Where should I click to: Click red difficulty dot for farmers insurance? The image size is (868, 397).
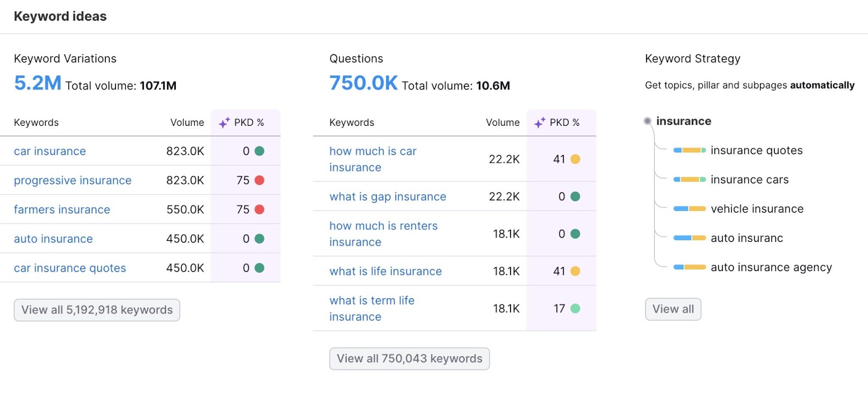coord(259,210)
